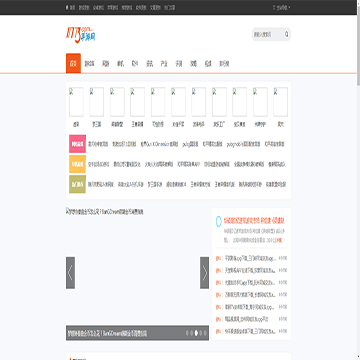The width and height of the screenshot is (360, 360).
Task: Open the first broken game thumbnail
Action: 76,102
